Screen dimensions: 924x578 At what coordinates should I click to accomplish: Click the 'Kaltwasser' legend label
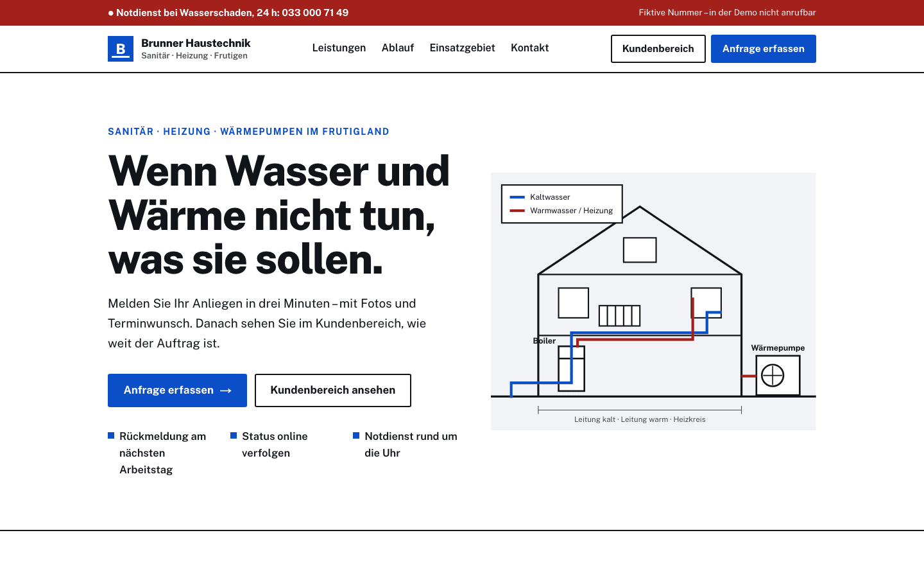[550, 197]
